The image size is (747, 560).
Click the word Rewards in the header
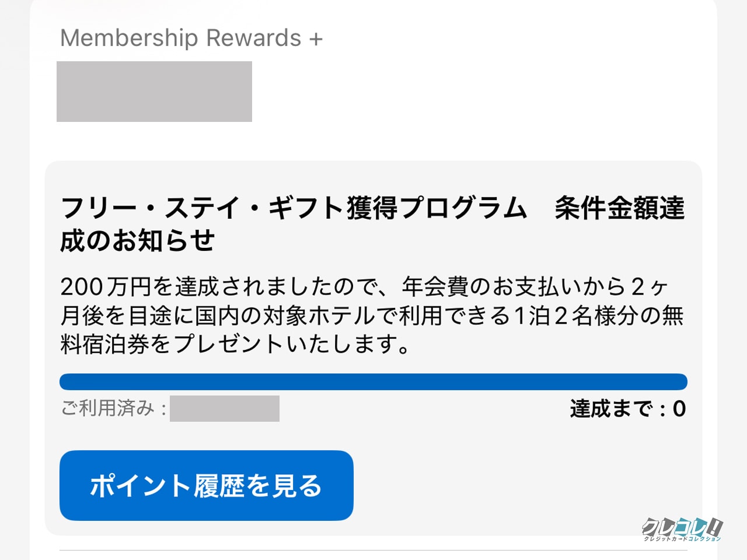coord(253,38)
